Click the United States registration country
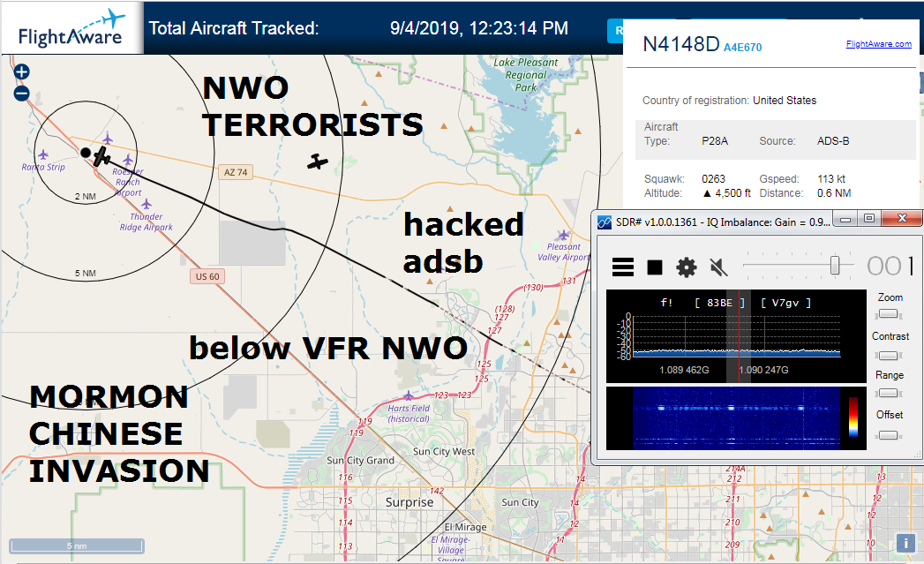The image size is (924, 564). (785, 101)
